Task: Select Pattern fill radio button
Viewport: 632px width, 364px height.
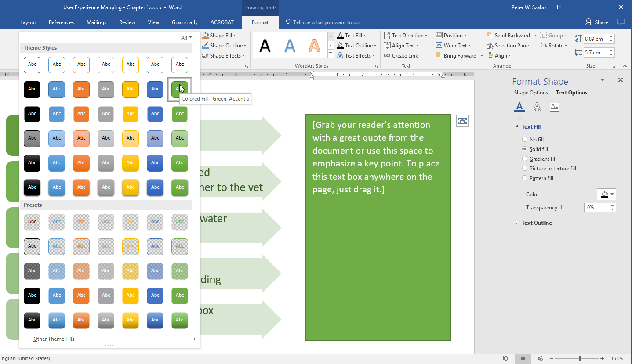Action: pos(525,178)
